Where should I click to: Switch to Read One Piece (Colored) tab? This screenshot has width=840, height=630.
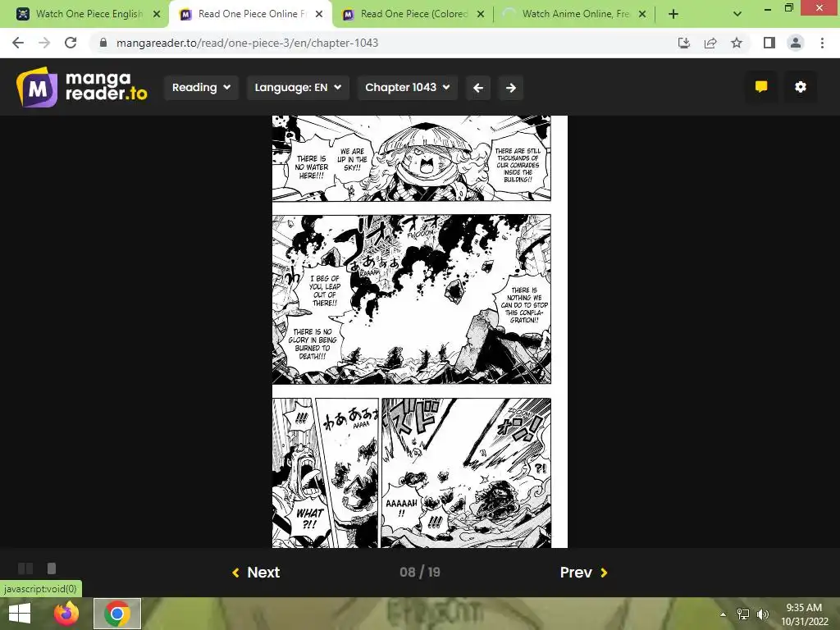pyautogui.click(x=413, y=14)
